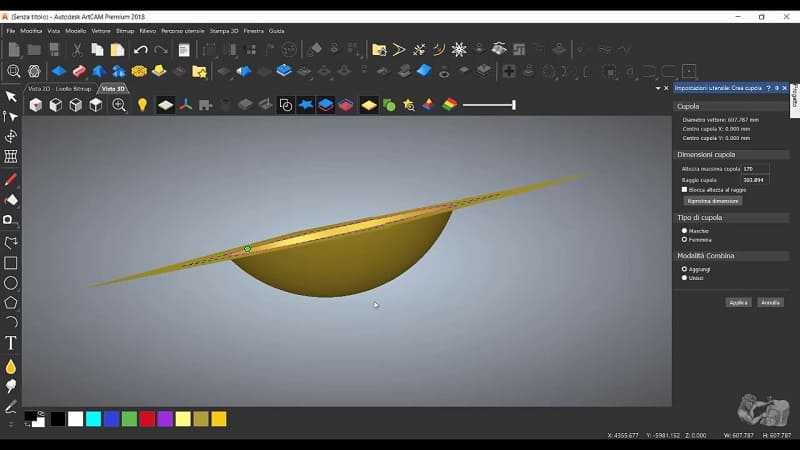Image resolution: width=800 pixels, height=450 pixels.
Task: Switch to the Vista 2D - Livello Bitmap tab
Action: coord(59,89)
